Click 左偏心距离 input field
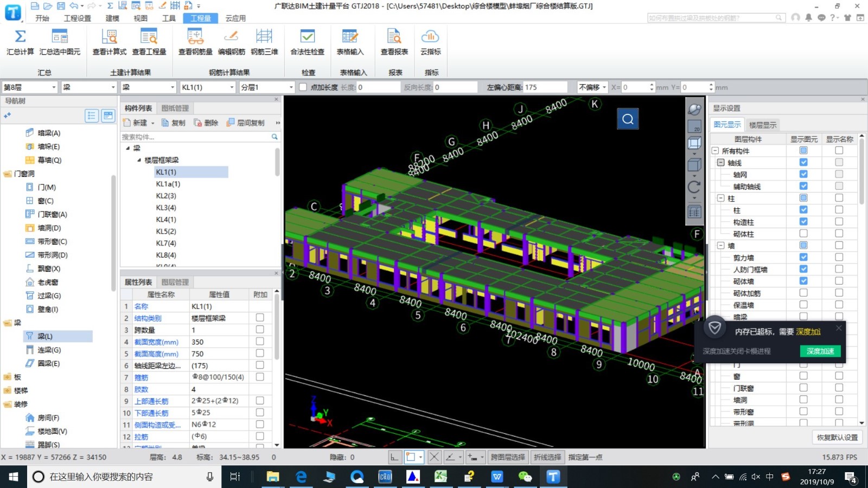Image resolution: width=868 pixels, height=488 pixels. click(x=545, y=87)
